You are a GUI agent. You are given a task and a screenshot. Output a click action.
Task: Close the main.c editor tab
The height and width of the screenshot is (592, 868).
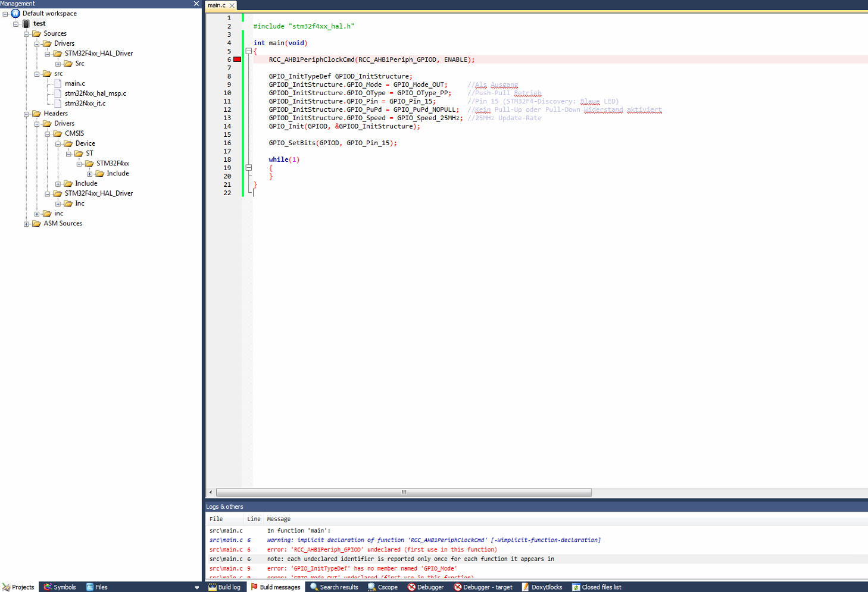tap(232, 5)
